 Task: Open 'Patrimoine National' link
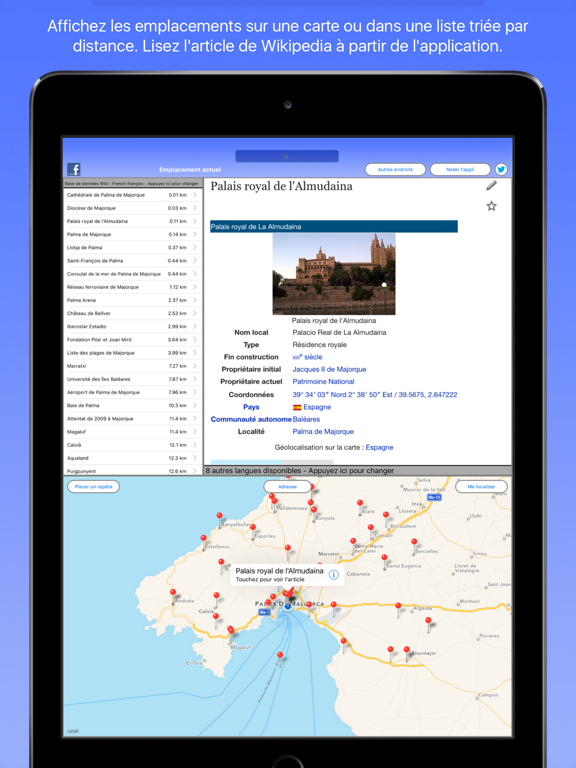click(x=323, y=382)
